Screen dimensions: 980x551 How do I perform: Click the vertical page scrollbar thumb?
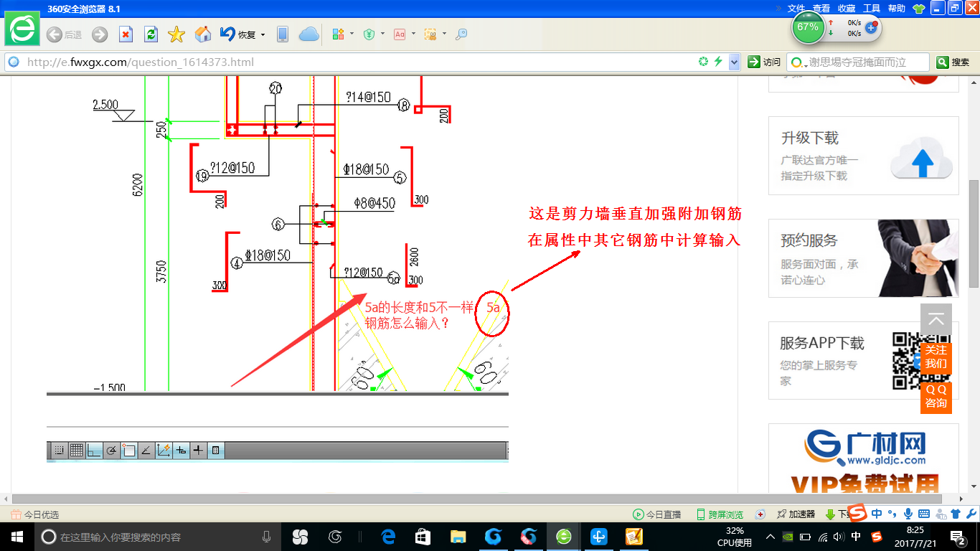pos(974,233)
